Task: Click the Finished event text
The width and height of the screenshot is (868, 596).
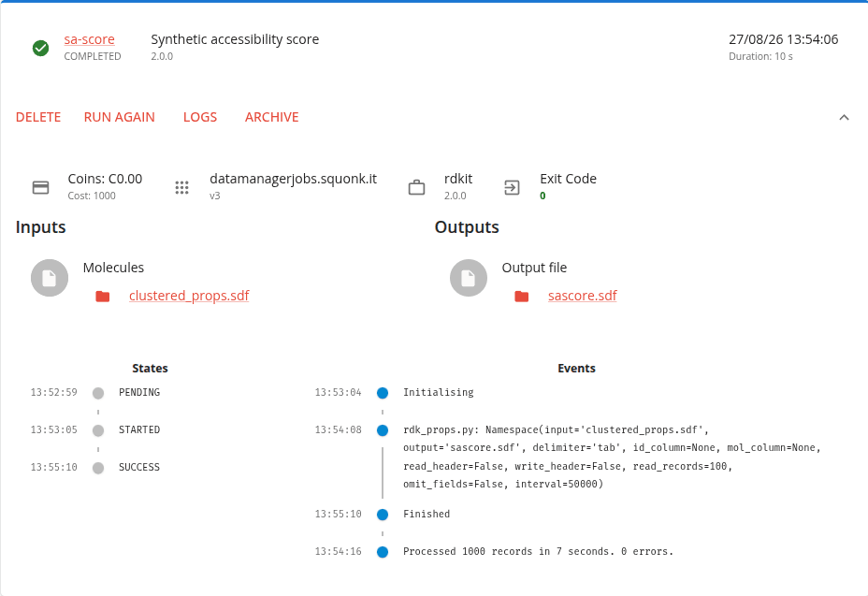Action: (427, 514)
